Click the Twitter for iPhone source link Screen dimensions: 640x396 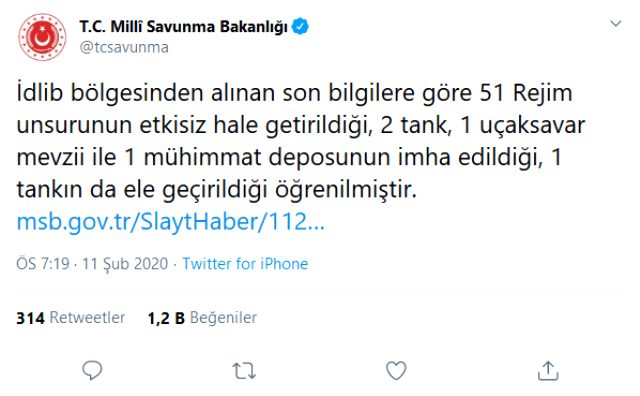coord(245,264)
